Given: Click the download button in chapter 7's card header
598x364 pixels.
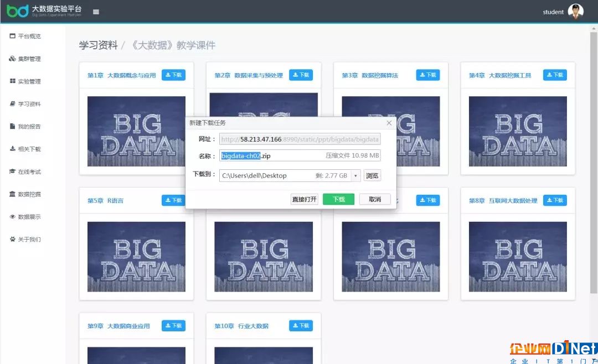Looking at the screenshot, I should (428, 200).
